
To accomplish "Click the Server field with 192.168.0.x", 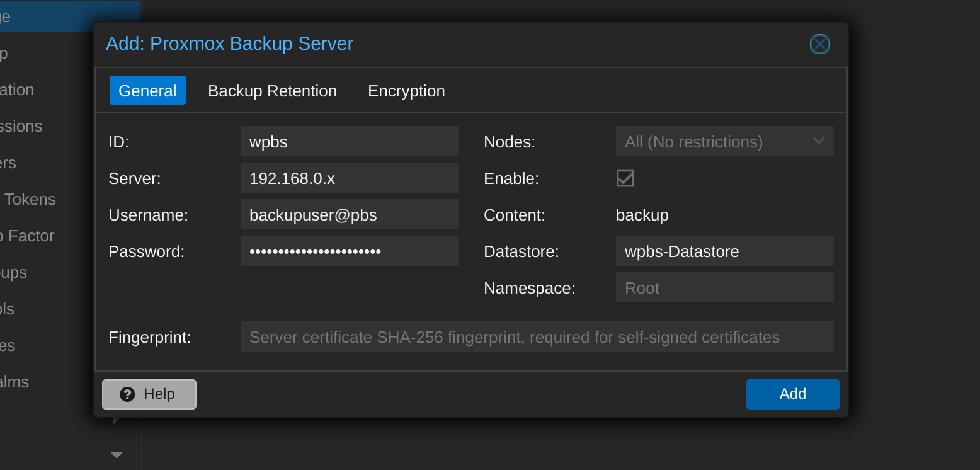I will coord(350,178).
